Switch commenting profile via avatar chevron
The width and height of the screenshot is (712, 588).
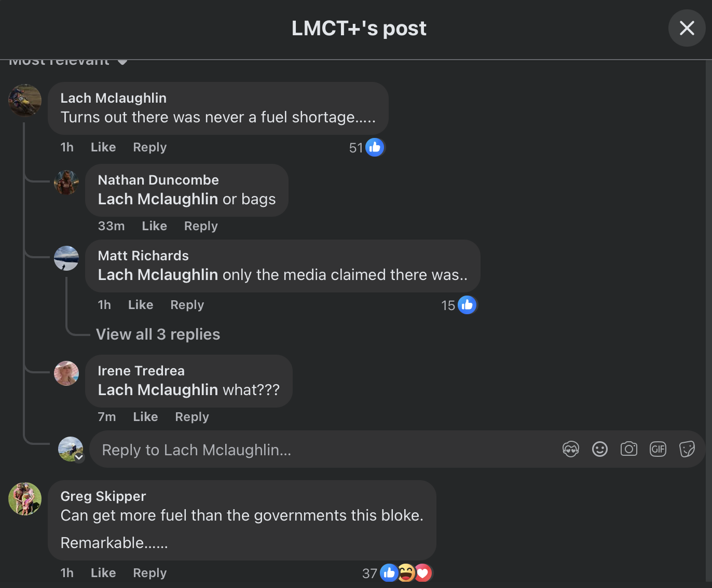79,457
